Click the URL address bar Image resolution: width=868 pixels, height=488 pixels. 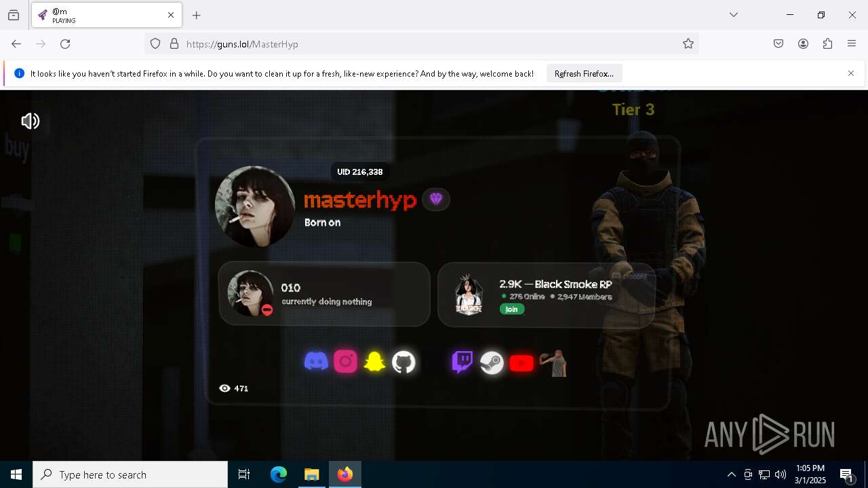[420, 44]
